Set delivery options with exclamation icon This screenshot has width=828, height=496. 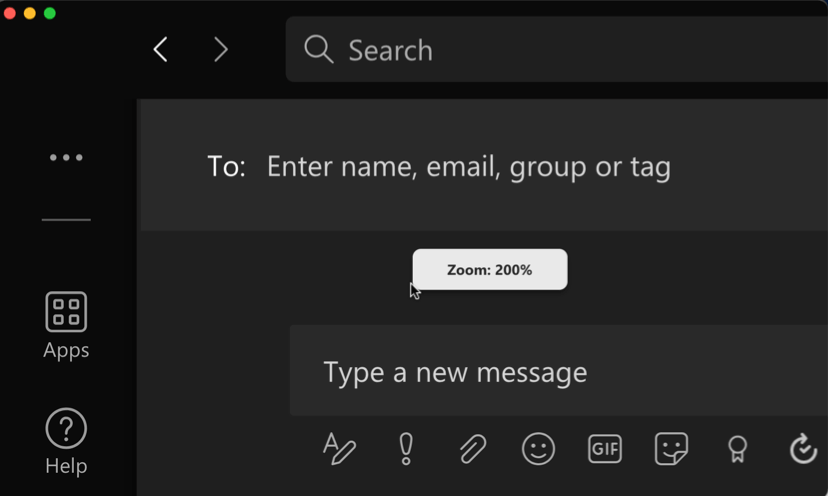[406, 448]
